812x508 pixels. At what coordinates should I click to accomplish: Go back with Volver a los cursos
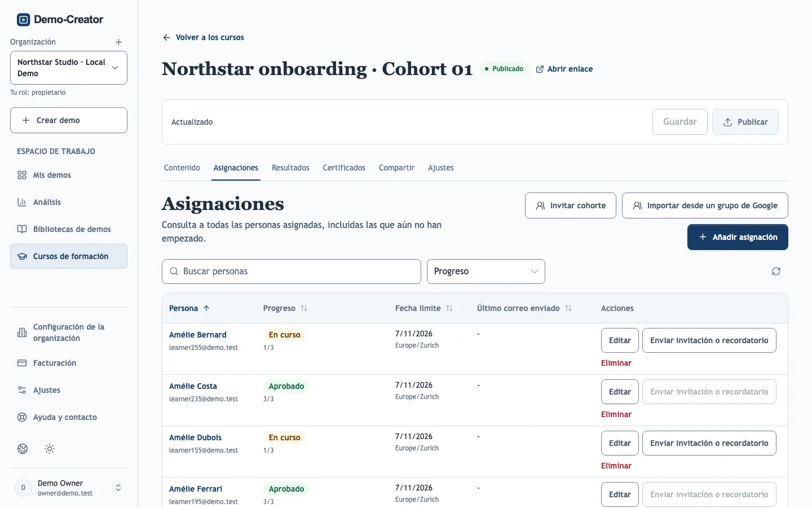[x=203, y=37]
